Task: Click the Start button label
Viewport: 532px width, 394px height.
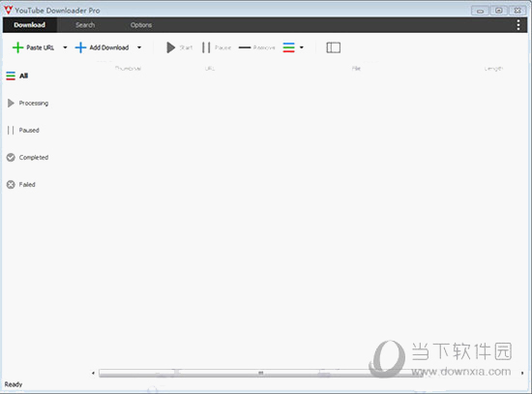Action: tap(186, 47)
